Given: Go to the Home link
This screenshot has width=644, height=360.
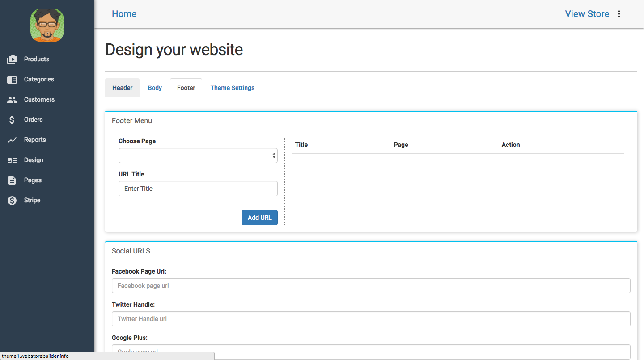Looking at the screenshot, I should click(x=124, y=14).
